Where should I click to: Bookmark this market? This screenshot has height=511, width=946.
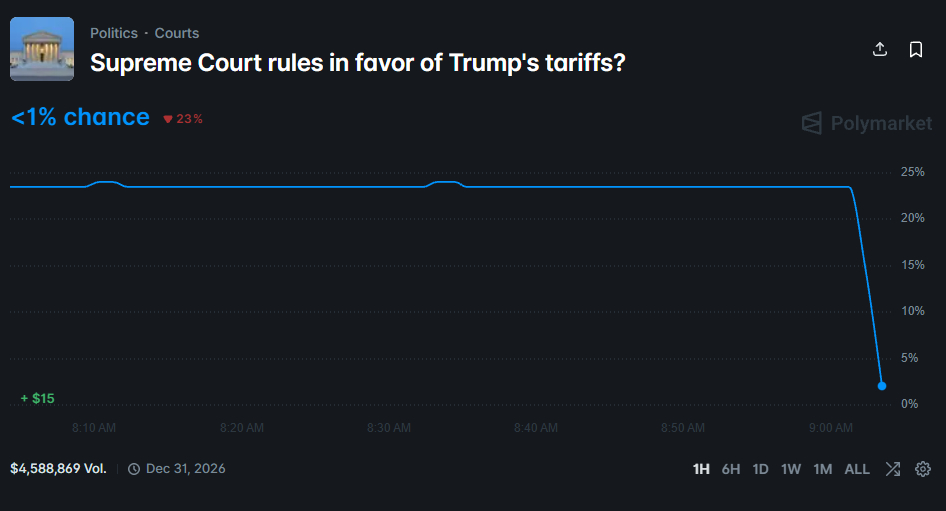click(x=916, y=49)
